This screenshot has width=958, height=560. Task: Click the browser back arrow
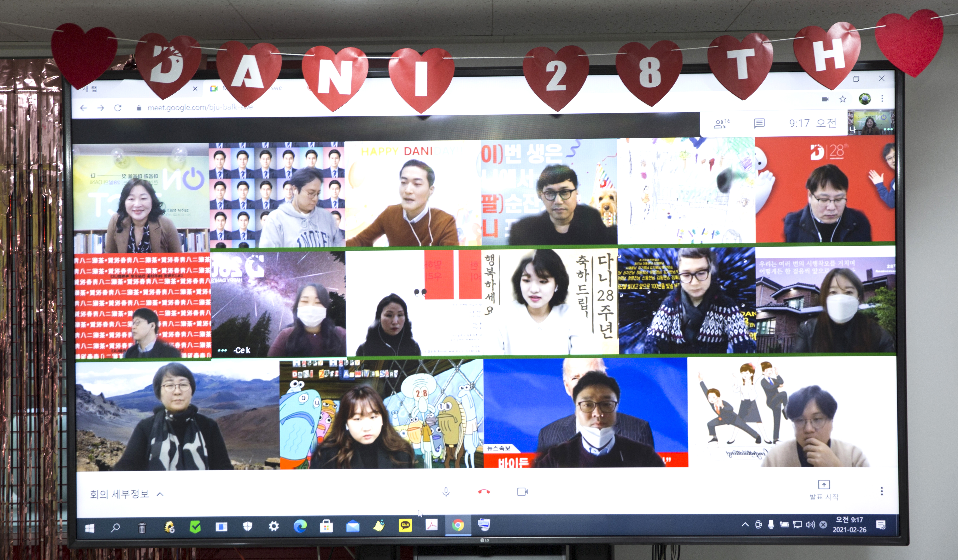click(x=84, y=108)
